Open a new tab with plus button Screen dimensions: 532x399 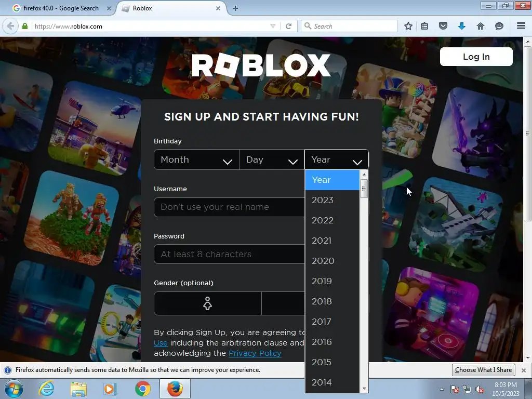click(235, 8)
